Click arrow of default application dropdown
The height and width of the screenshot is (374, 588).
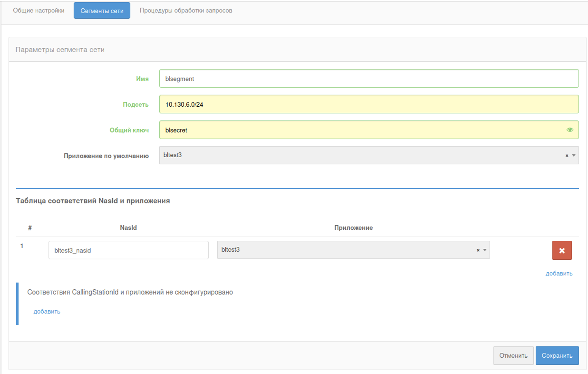574,156
